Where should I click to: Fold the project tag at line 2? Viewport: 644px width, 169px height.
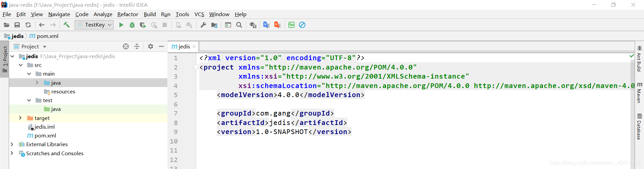(196, 68)
